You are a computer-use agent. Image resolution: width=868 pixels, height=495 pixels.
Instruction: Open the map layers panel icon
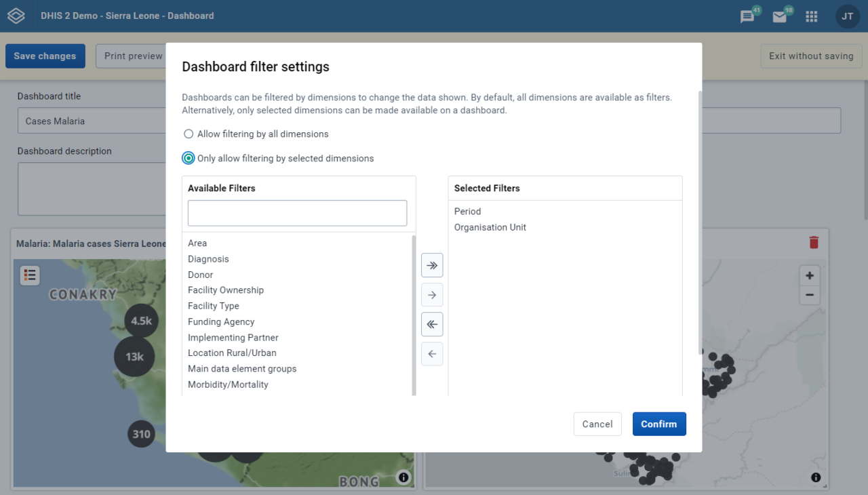pyautogui.click(x=29, y=275)
